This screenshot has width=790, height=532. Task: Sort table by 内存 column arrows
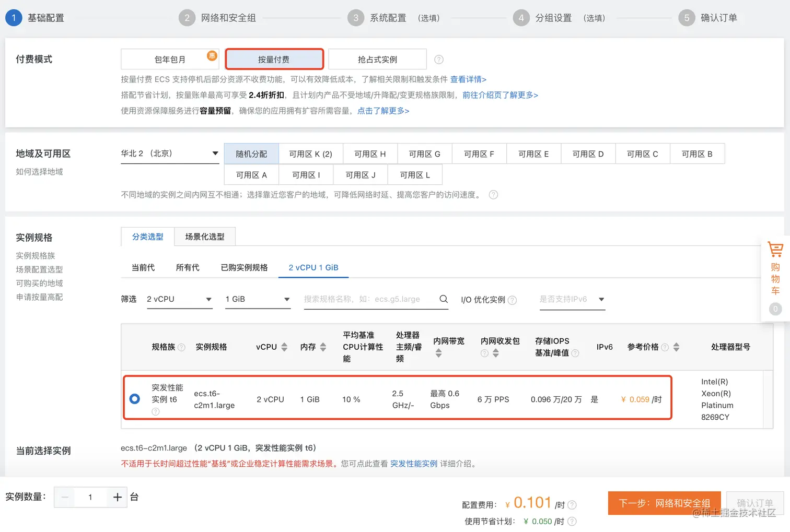(323, 347)
